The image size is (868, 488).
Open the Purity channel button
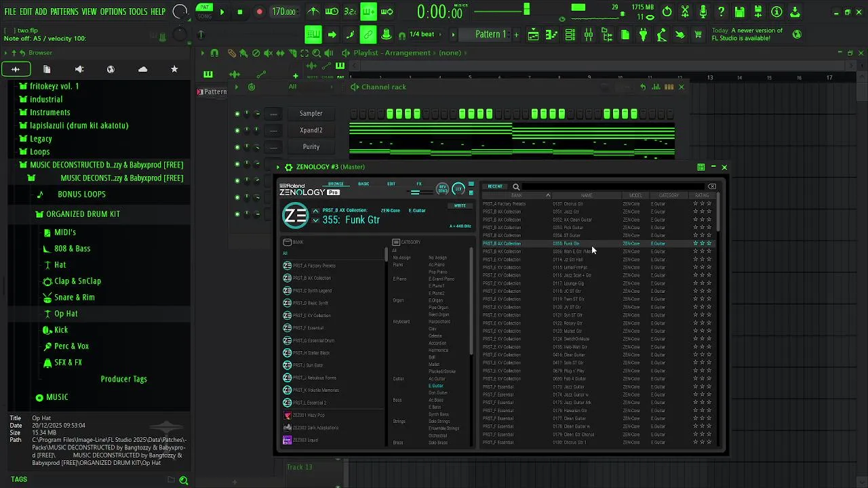311,147
